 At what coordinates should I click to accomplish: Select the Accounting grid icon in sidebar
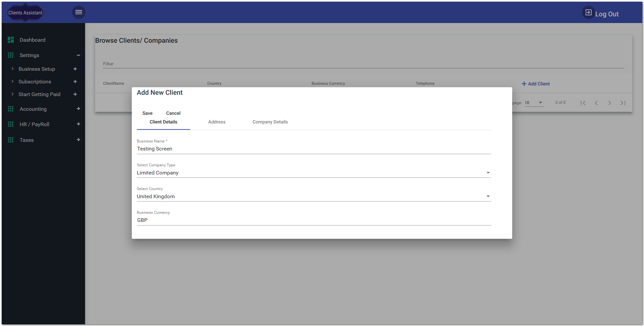pos(10,109)
